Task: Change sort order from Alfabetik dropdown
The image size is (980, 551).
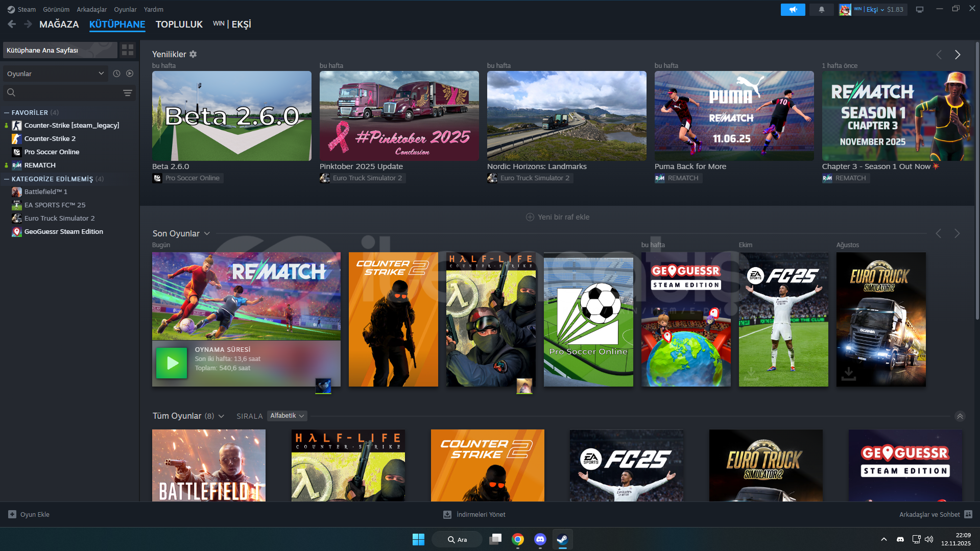Action: (x=287, y=416)
